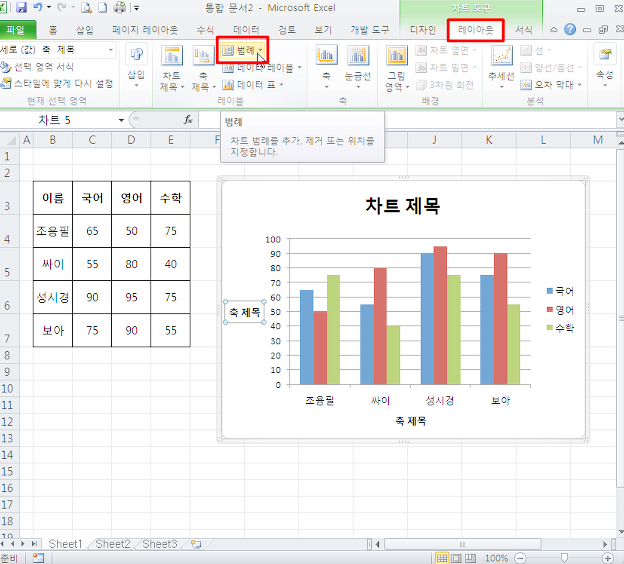Click the zoom out minus button
This screenshot has height=564, width=624.
tap(520, 558)
